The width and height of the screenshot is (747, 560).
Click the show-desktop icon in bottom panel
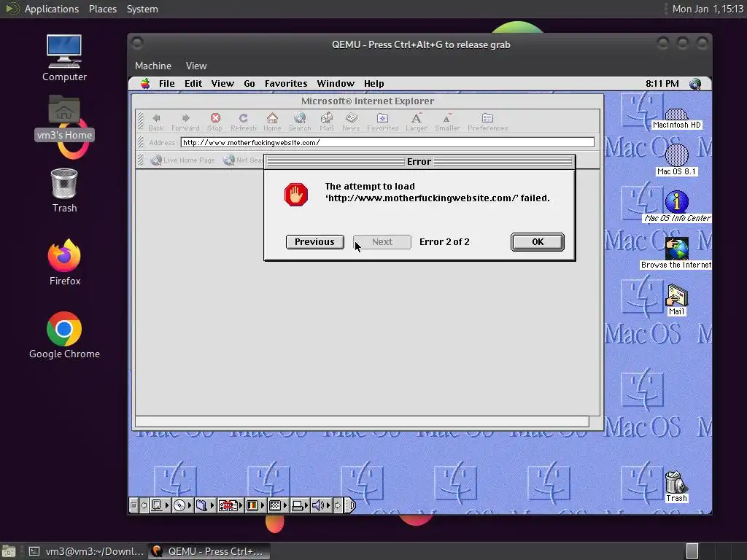pos(9,551)
